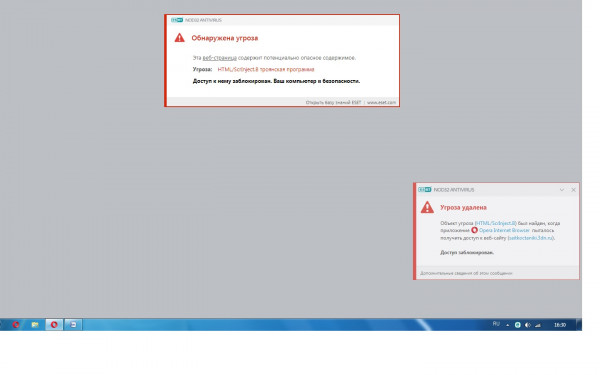Image resolution: width=600 pixels, height=375 pixels.
Task: Click the red warning triangle in notification
Action: tap(427, 207)
